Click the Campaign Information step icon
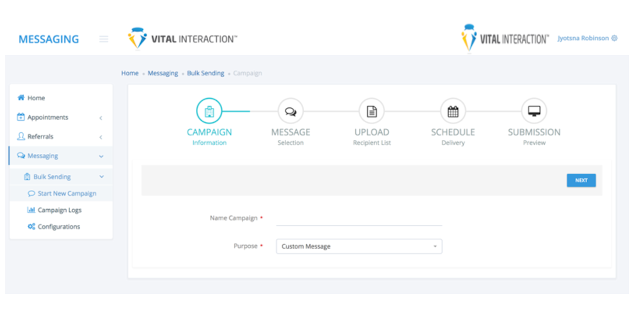This screenshot has width=644, height=310. tap(209, 112)
